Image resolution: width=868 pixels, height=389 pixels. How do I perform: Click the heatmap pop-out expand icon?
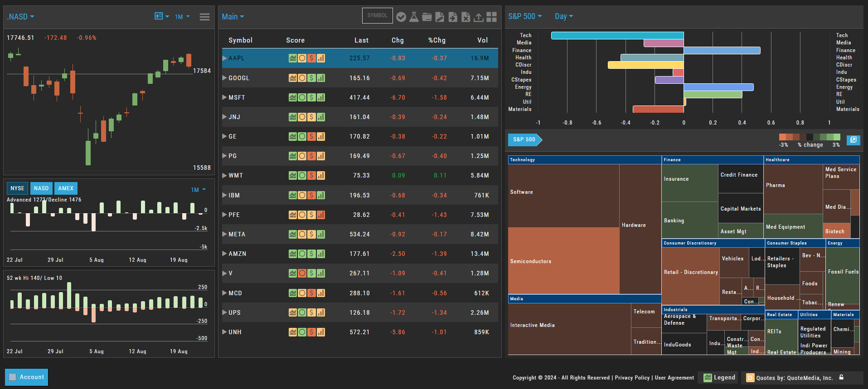[x=853, y=139]
